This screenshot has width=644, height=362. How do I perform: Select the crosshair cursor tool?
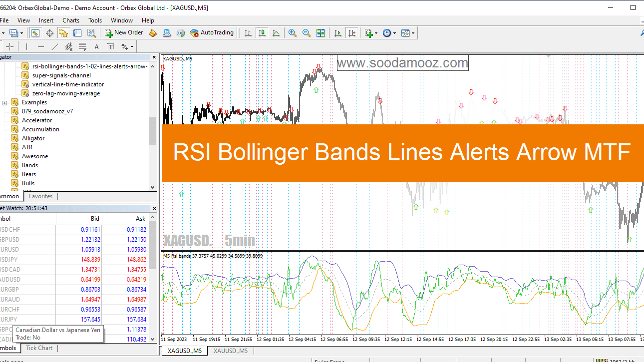[x=9, y=46]
